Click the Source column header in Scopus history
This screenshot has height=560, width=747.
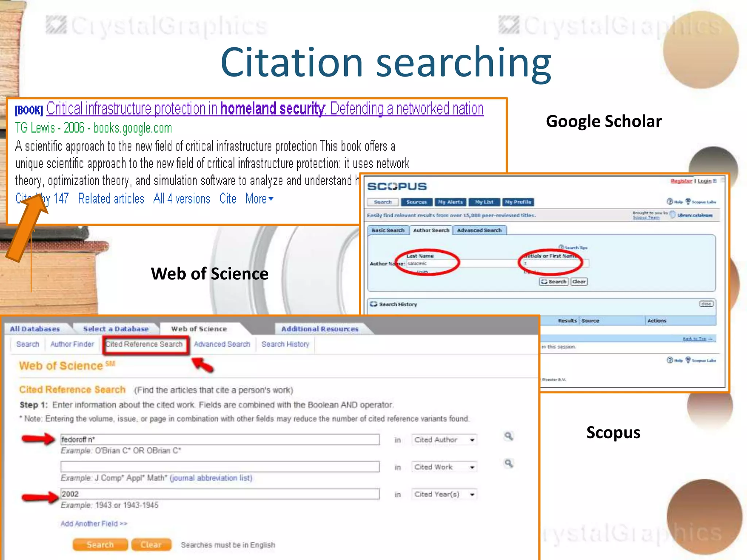(590, 321)
